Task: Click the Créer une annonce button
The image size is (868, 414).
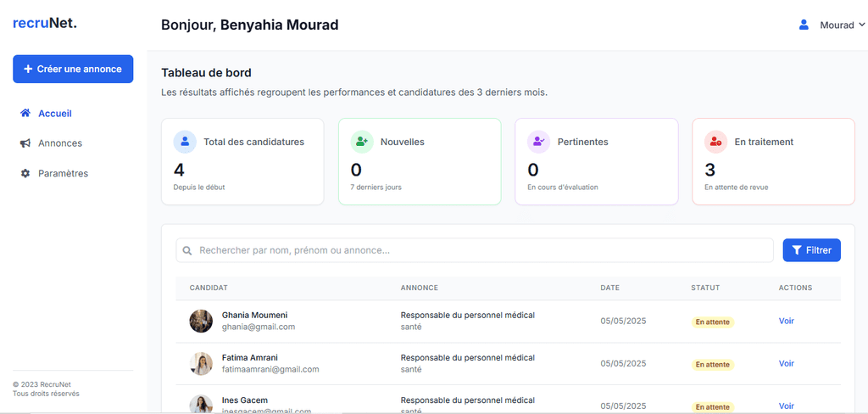Action: 73,70
